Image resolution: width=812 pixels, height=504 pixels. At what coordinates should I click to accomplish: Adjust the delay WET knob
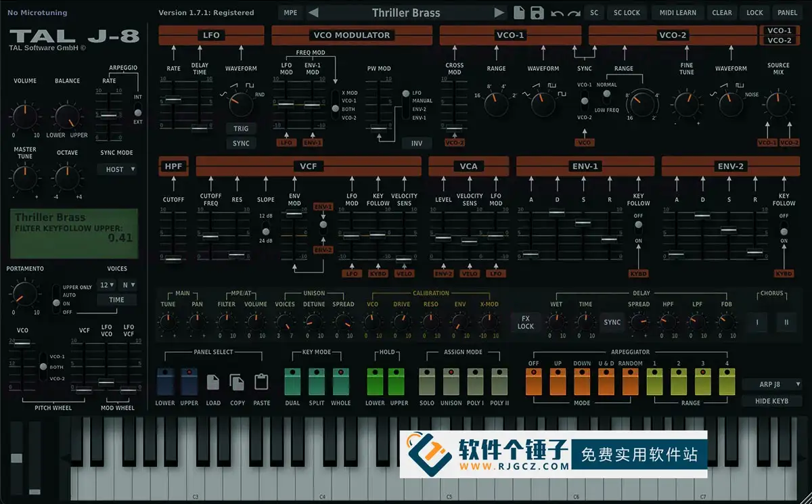(556, 322)
